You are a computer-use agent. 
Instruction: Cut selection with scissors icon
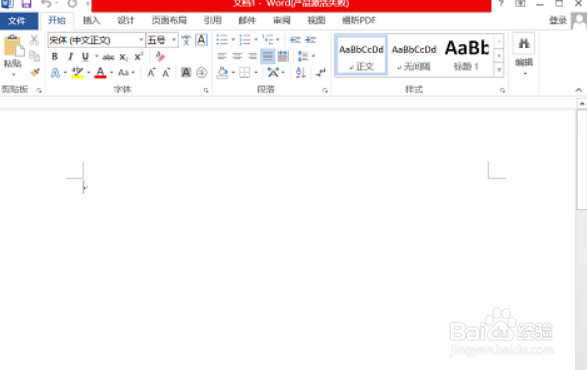(x=34, y=40)
